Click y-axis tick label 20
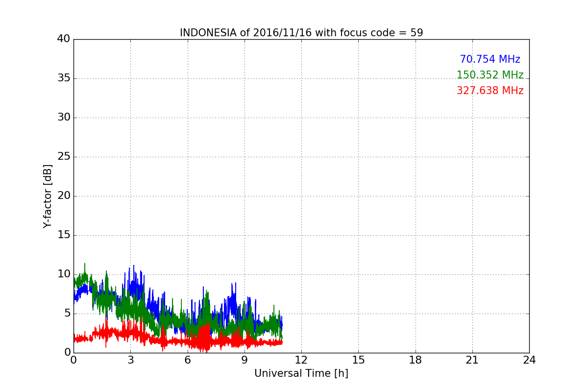Viewport: 588px width, 392px height. 64,196
